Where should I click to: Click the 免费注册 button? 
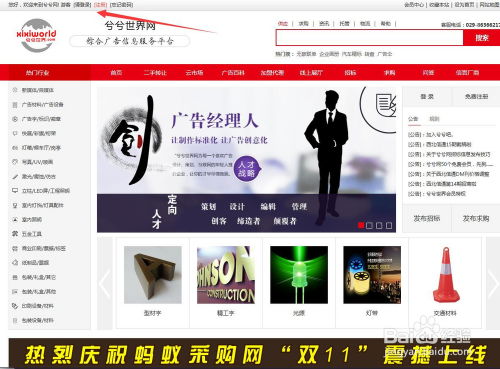[x=476, y=97]
